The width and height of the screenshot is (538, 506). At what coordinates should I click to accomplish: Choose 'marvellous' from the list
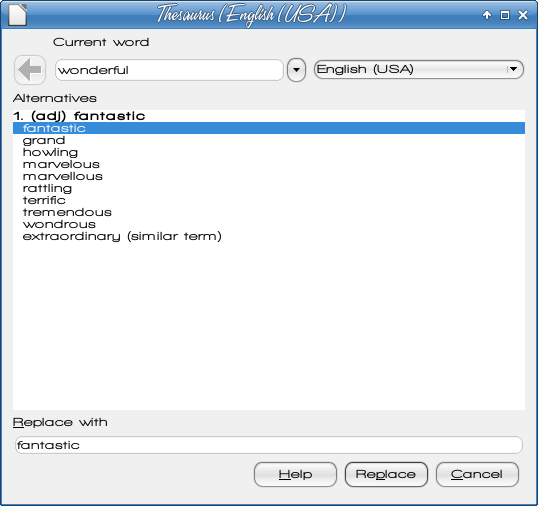coord(269,176)
